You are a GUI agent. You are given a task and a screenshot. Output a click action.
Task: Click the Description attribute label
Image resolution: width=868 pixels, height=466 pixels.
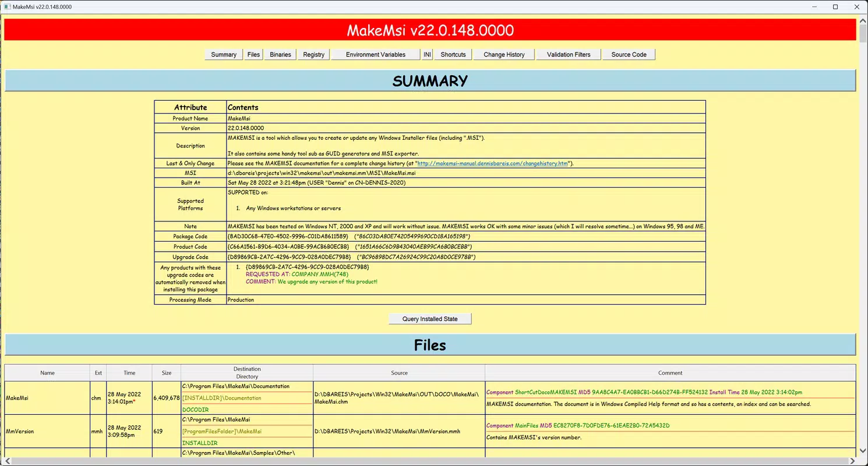[x=190, y=146]
